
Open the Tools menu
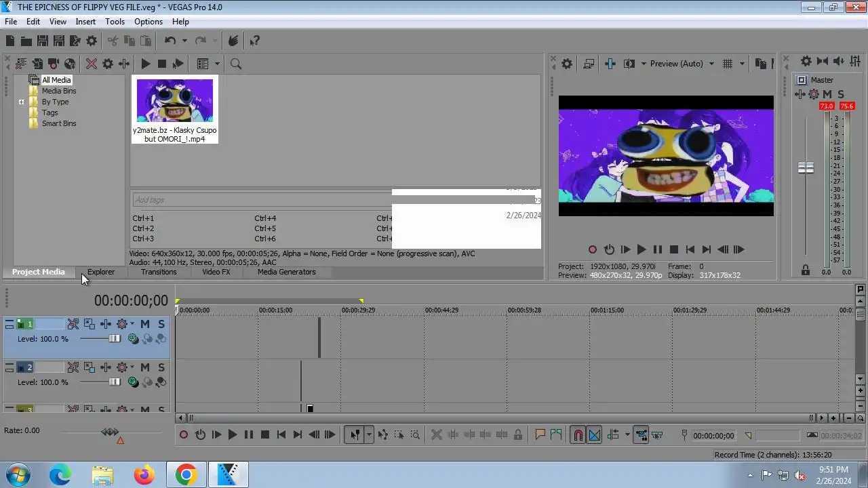point(115,22)
